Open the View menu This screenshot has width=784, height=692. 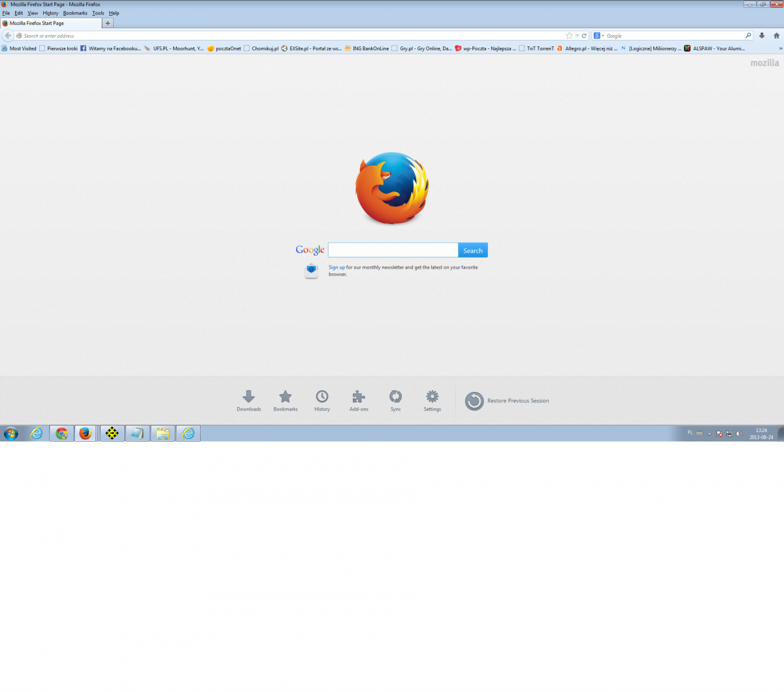[33, 13]
